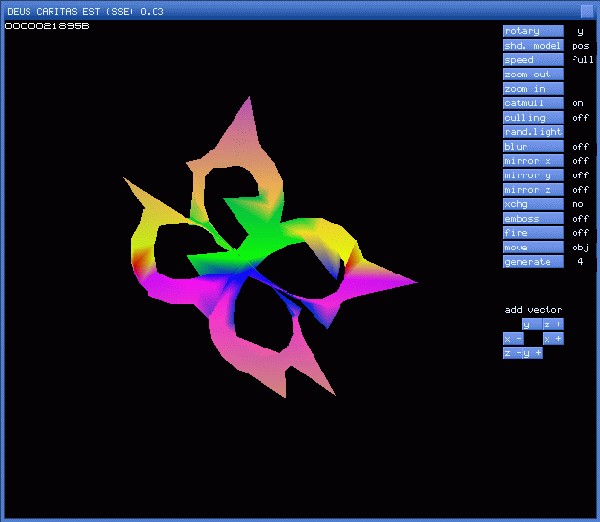Randomize lighting with rand.light

533,132
